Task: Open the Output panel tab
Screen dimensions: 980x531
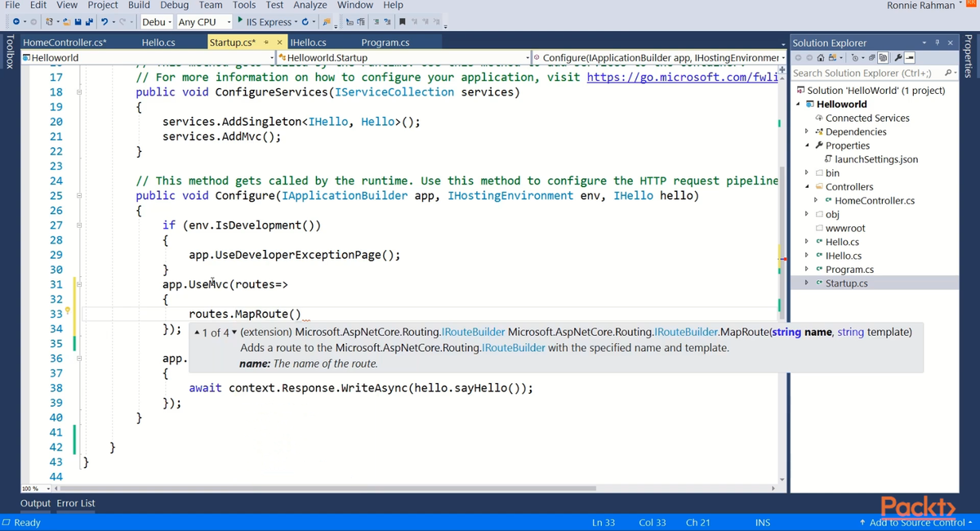Action: coord(35,503)
